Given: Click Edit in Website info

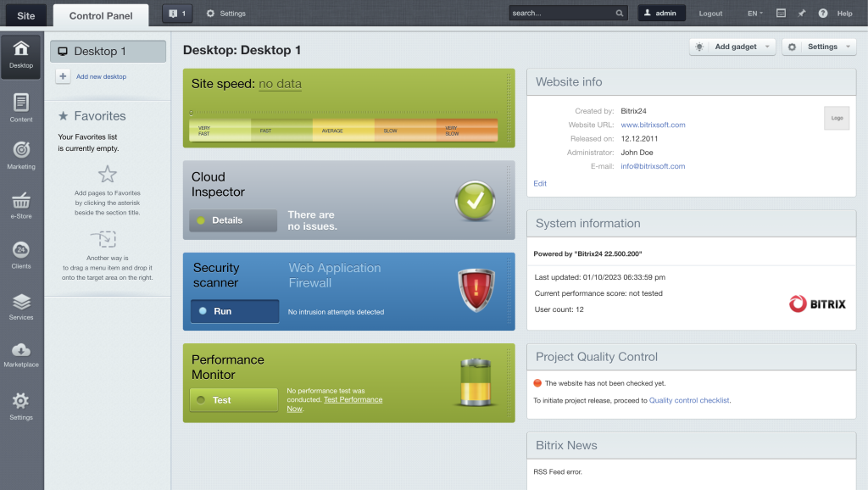Looking at the screenshot, I should click(540, 183).
